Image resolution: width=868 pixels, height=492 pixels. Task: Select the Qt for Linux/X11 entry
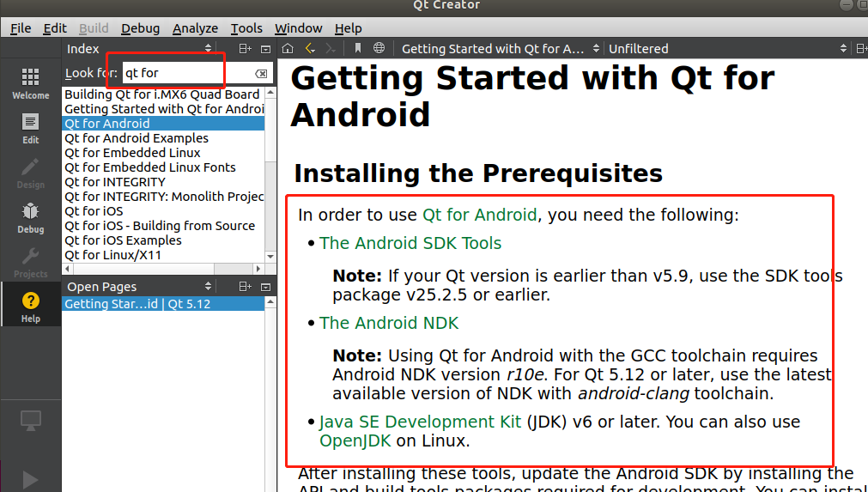(163, 255)
